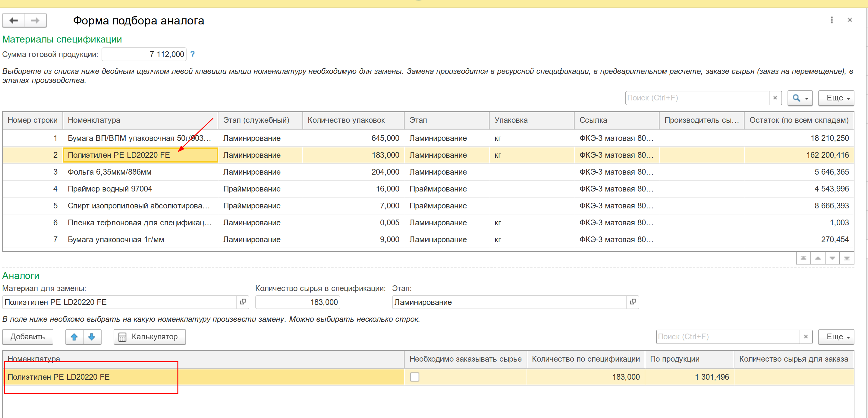Expand the magnifier search dropdown
This screenshot has height=418, width=868.
point(800,98)
